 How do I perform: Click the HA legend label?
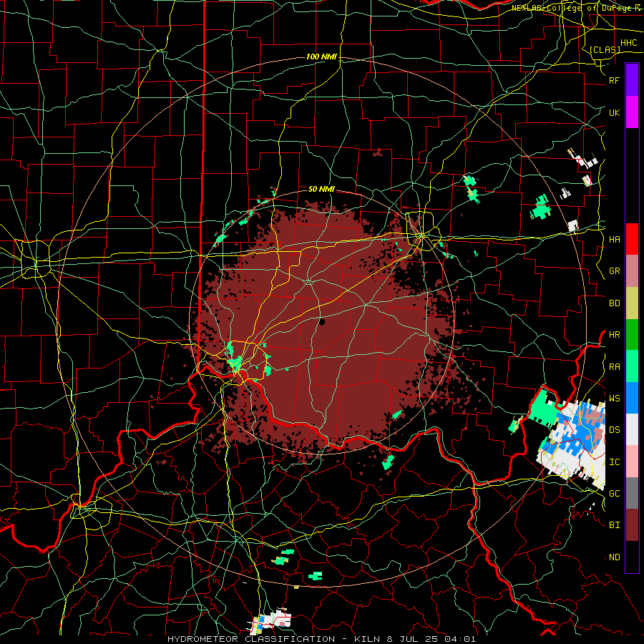pyautogui.click(x=614, y=239)
